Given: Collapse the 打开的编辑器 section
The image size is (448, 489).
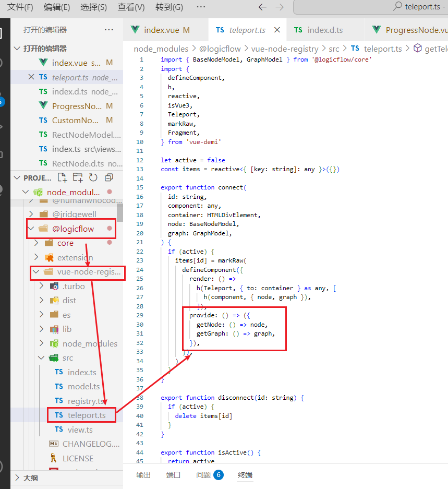Looking at the screenshot, I should coord(17,46).
